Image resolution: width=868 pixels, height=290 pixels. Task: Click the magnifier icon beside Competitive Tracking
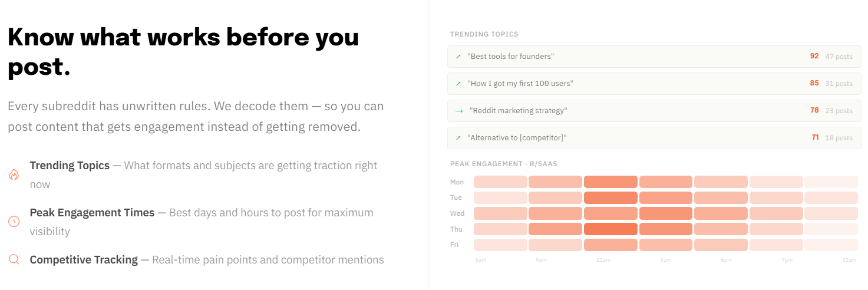point(14,259)
